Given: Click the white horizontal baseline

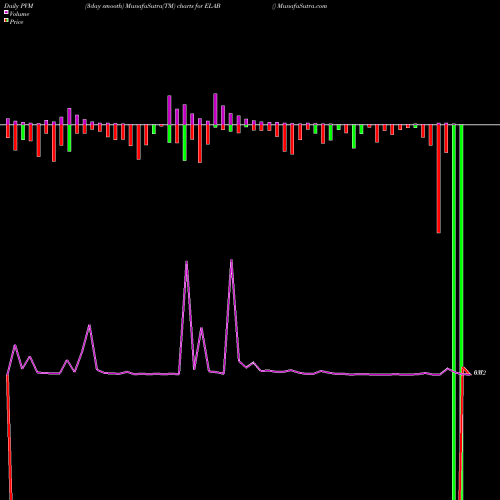Looking at the screenshot, I should pos(250,125).
